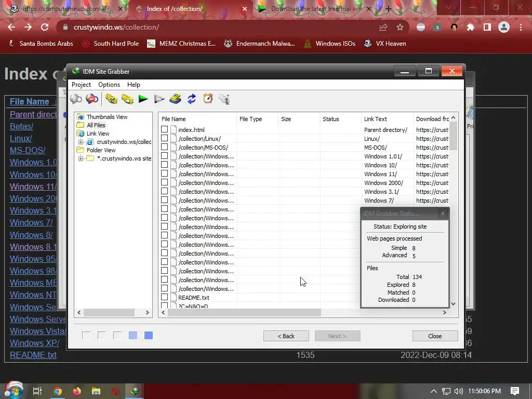Viewport: 532px width, 399px height.
Task: Click the uncheck all files toolbar icon
Action: pyautogui.click(x=127, y=99)
